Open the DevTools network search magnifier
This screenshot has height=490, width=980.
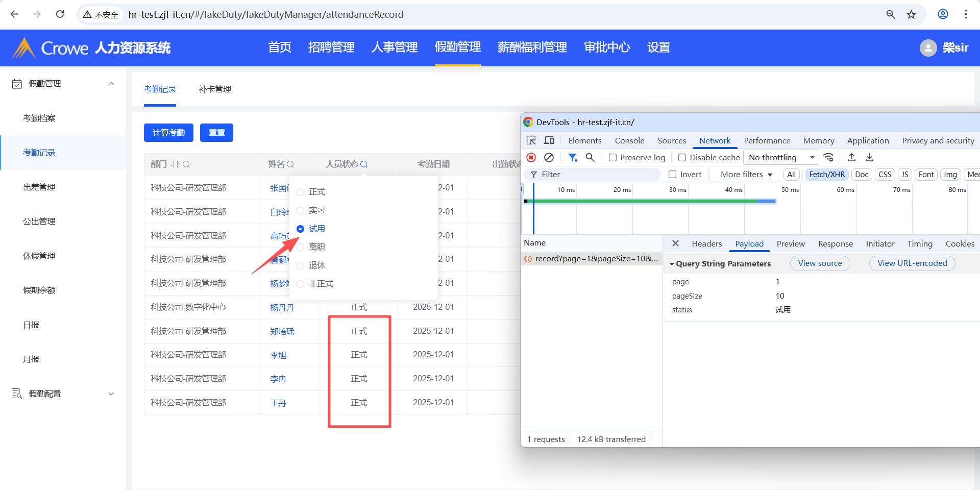coord(590,157)
